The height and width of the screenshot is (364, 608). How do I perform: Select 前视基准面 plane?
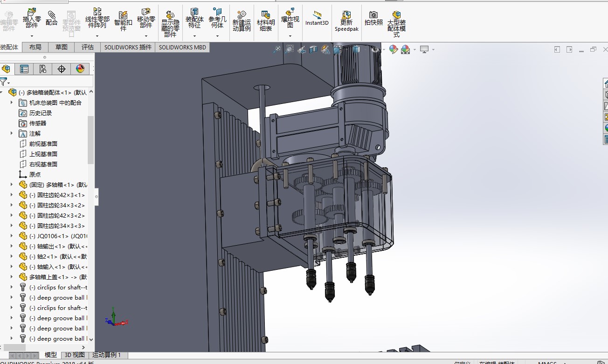tap(38, 144)
